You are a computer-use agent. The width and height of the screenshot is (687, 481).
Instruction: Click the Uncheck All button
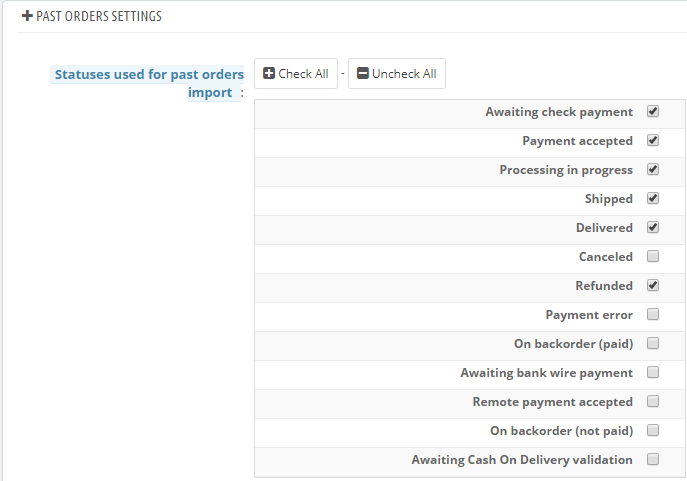397,74
